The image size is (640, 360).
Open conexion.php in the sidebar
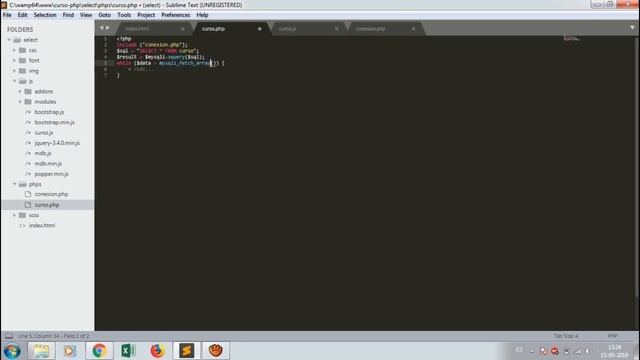click(x=51, y=194)
